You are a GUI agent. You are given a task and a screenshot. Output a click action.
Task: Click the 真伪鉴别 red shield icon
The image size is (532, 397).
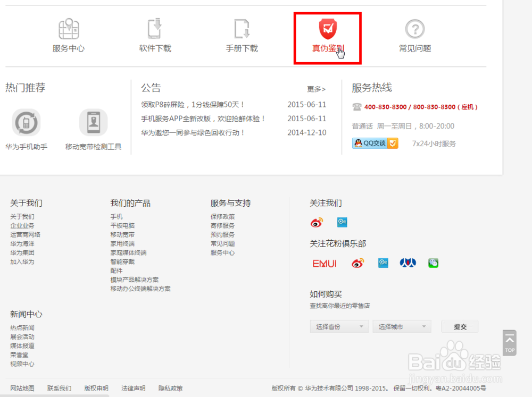click(328, 29)
